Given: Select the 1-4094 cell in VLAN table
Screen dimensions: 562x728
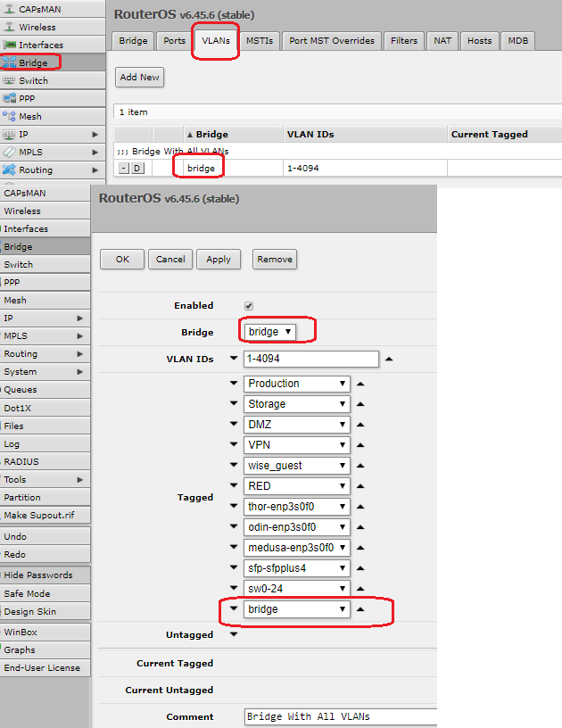Looking at the screenshot, I should pos(365,168).
